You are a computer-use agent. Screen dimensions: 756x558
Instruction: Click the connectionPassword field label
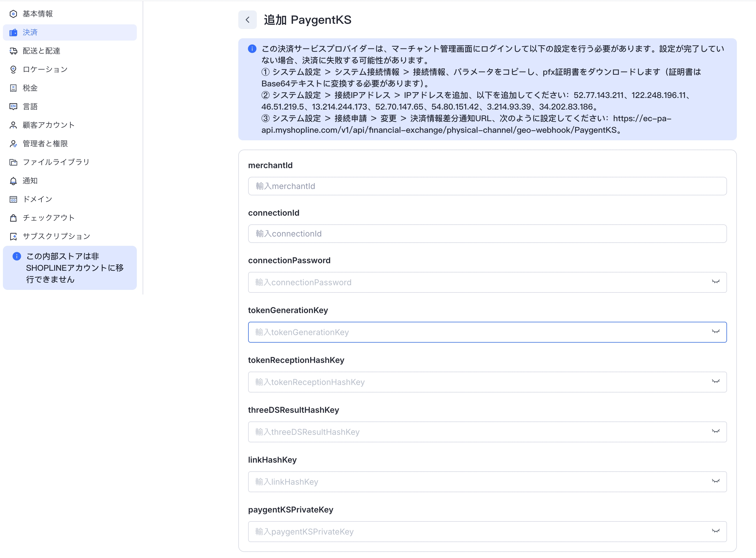(289, 260)
